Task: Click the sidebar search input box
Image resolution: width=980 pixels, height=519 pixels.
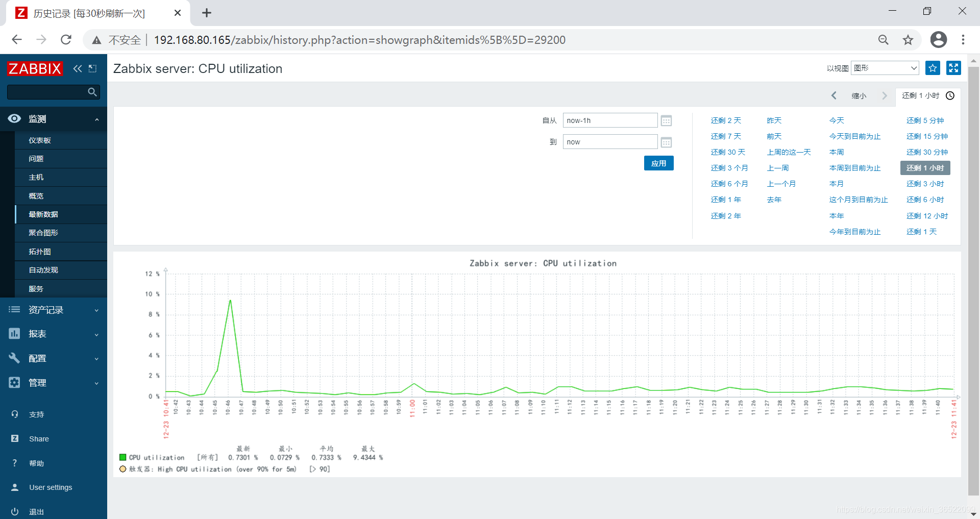Action: [x=47, y=92]
